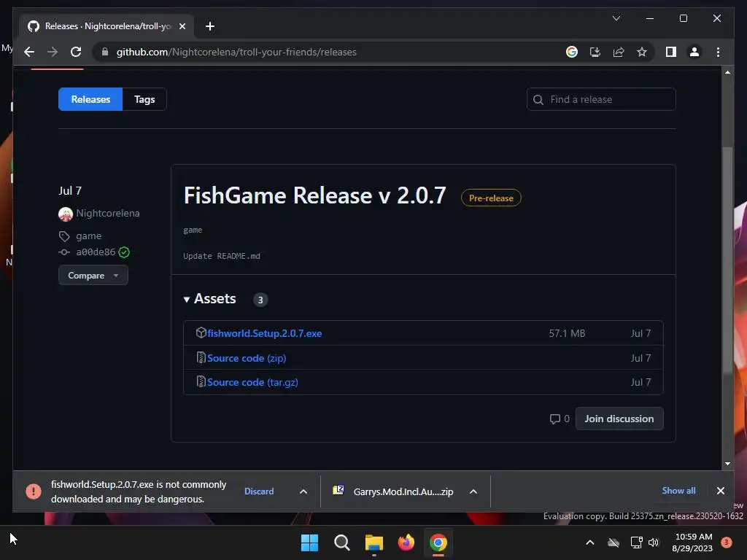Click the vertical scrollbar thumb
This screenshot has width=747, height=560.
click(727, 260)
